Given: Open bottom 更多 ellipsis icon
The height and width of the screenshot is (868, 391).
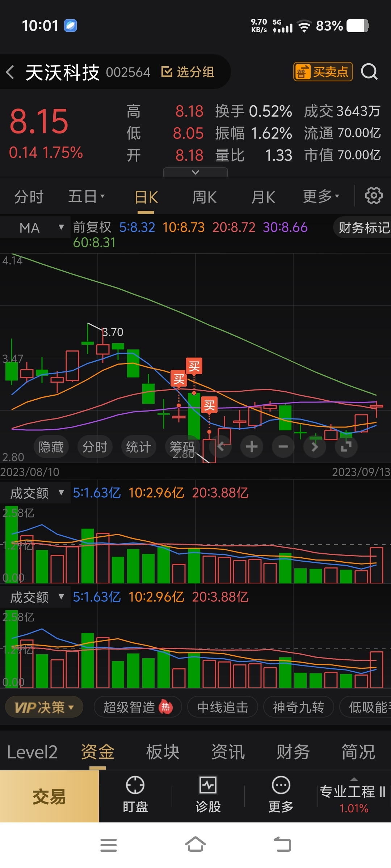Looking at the screenshot, I should point(281,795).
